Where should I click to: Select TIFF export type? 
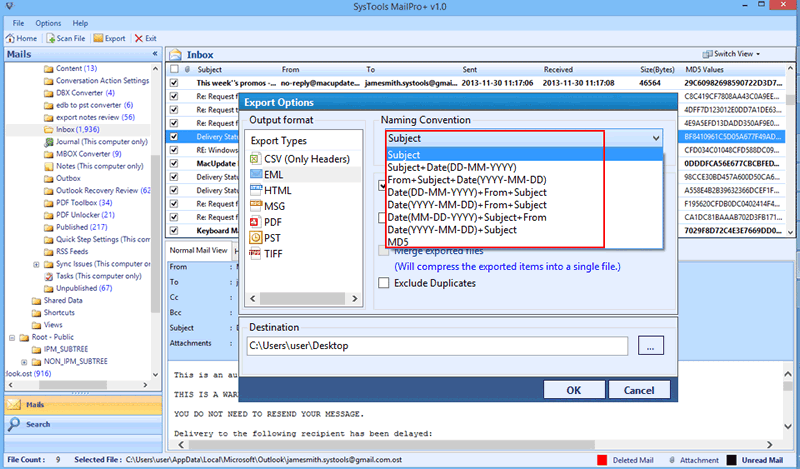coord(266,254)
